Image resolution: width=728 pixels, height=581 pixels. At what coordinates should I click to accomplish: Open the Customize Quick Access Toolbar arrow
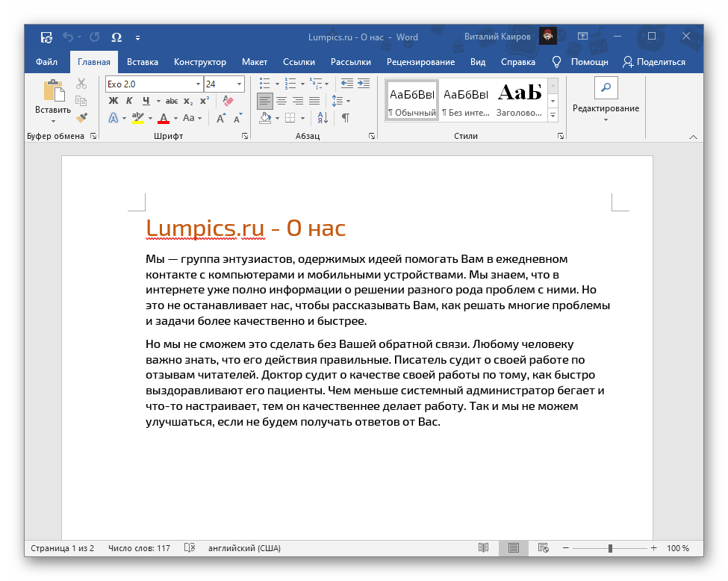point(138,38)
